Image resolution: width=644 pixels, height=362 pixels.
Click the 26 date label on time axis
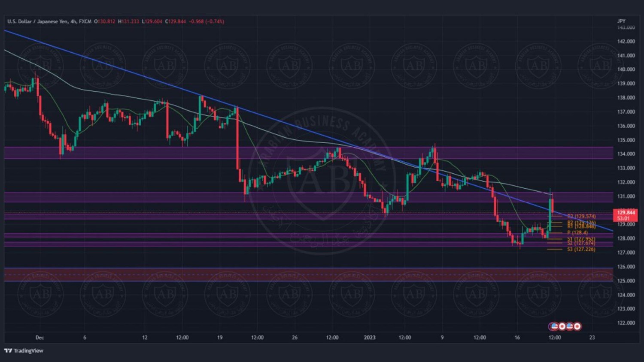[x=295, y=338]
